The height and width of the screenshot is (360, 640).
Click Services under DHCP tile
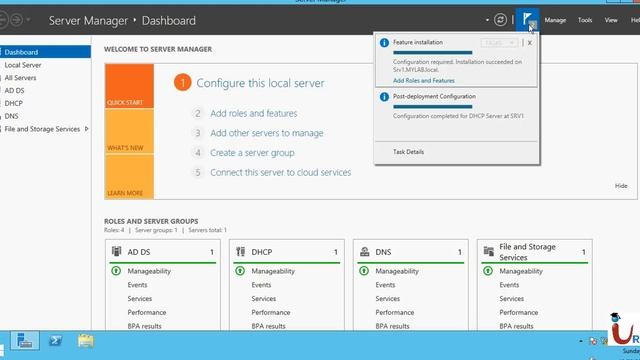264,299
